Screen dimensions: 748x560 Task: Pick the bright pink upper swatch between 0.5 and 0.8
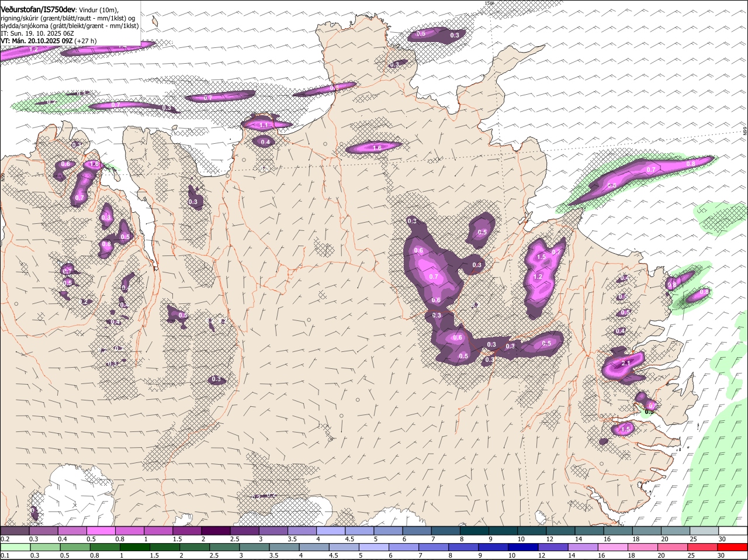click(101, 531)
